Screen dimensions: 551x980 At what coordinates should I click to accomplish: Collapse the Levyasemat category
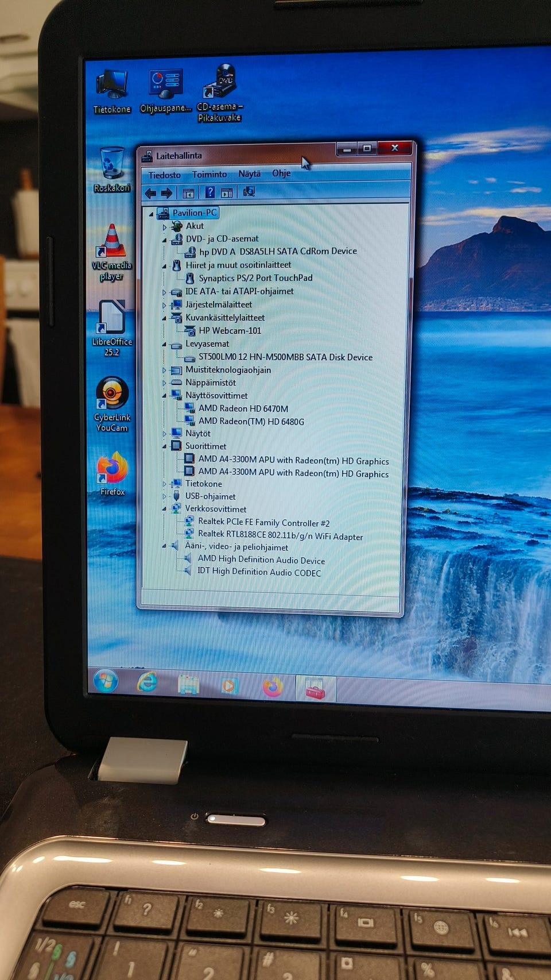pyautogui.click(x=164, y=345)
